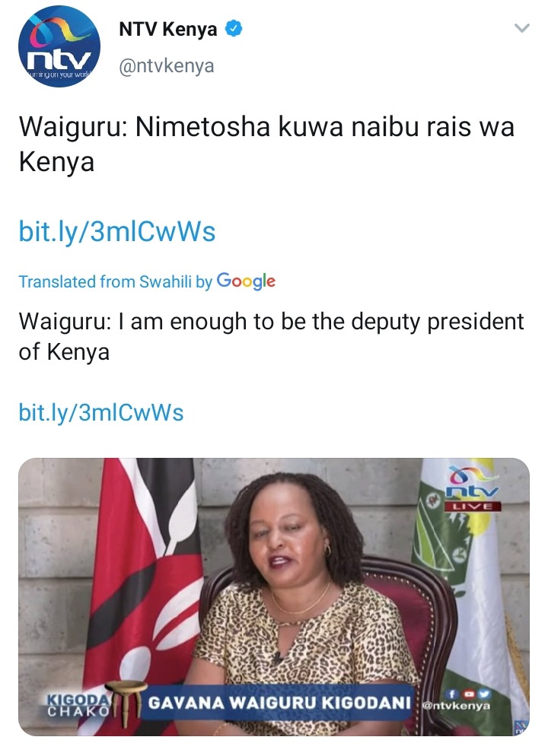Click the @ntvkenya text in video overlay

456,706
